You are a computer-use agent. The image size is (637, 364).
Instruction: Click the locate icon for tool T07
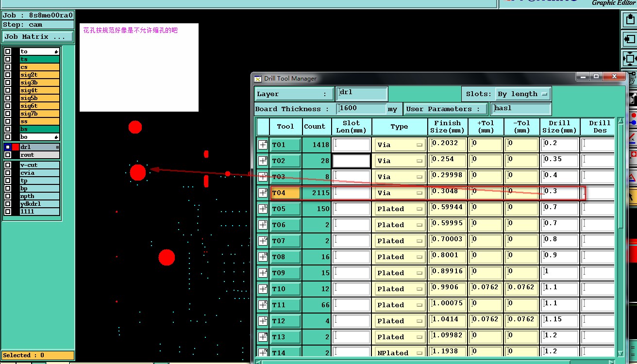click(x=263, y=241)
